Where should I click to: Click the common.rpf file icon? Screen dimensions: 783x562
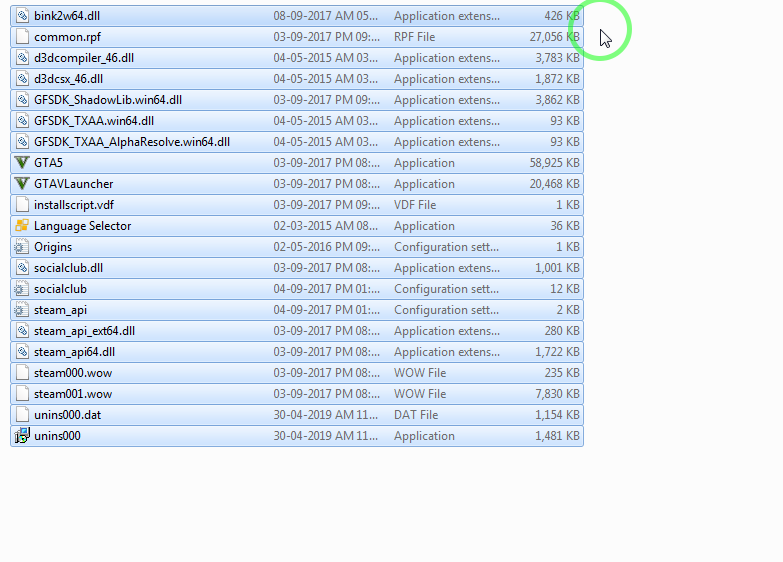point(22,37)
